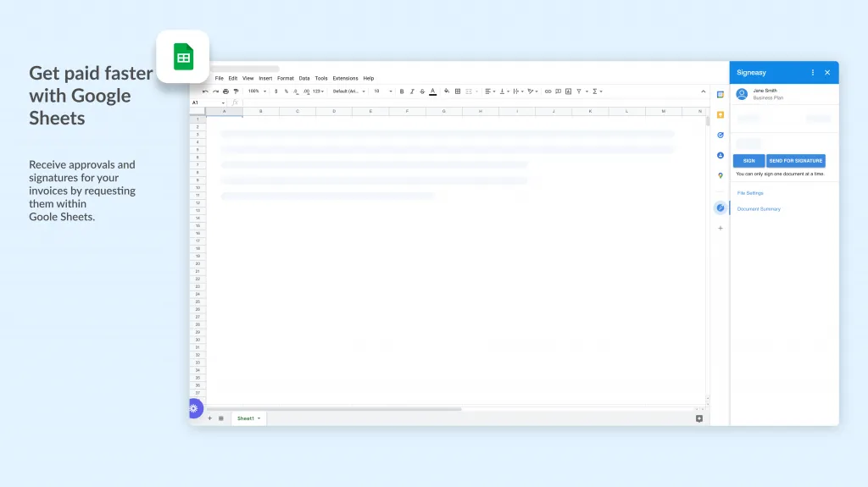
Task: Format as currency with dollar icon
Action: point(275,91)
